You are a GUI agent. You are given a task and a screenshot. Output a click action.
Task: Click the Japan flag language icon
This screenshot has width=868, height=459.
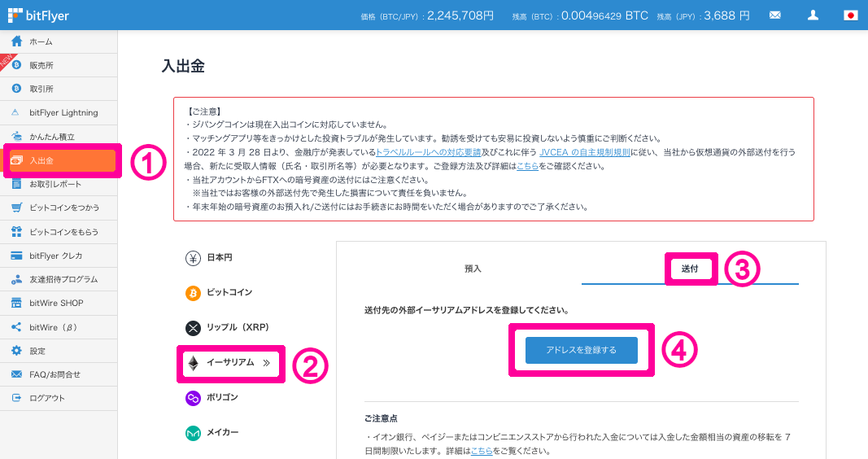pos(850,15)
